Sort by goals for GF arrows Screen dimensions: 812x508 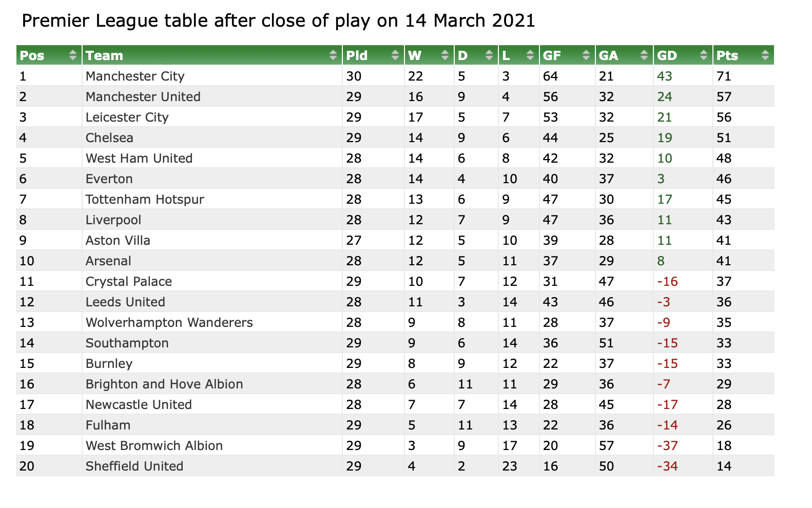pos(586,55)
